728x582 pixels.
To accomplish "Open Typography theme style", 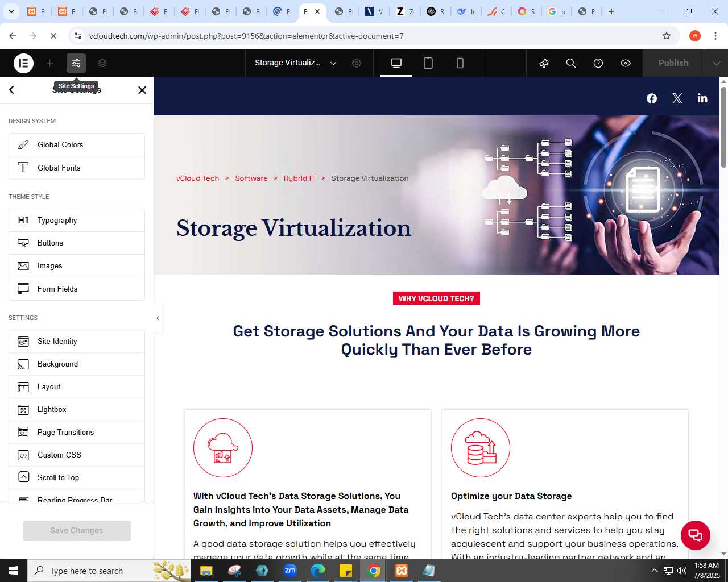I will point(77,221).
